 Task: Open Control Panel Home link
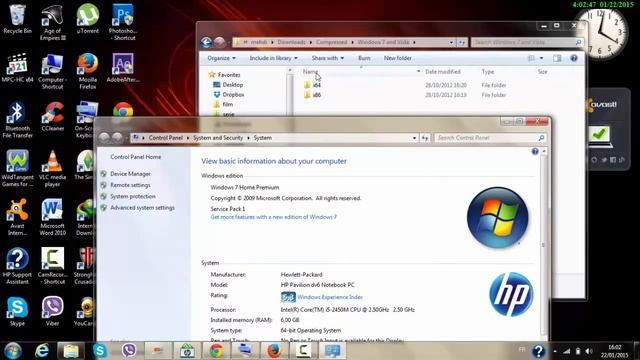coord(136,157)
